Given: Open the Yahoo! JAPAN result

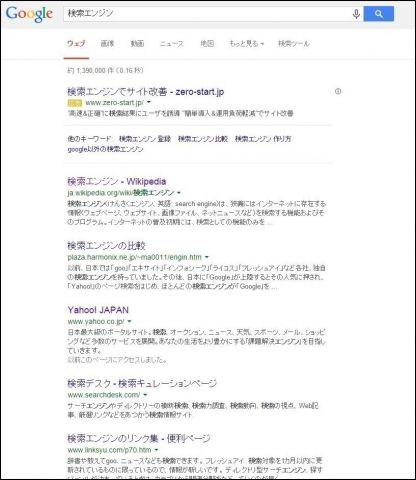Looking at the screenshot, I should [98, 310].
